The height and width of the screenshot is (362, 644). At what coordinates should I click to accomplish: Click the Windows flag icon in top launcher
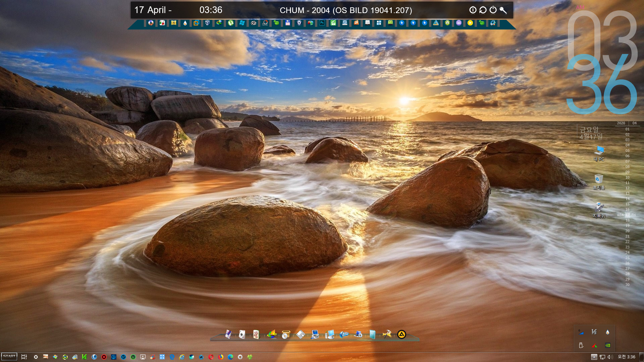(x=242, y=23)
